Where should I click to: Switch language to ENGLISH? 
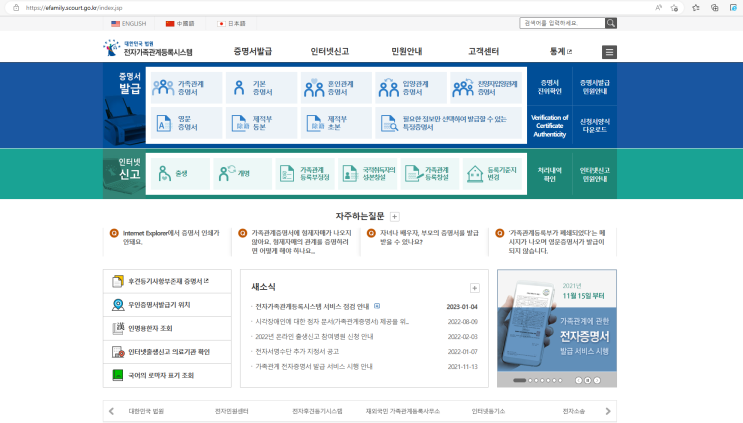(128, 23)
